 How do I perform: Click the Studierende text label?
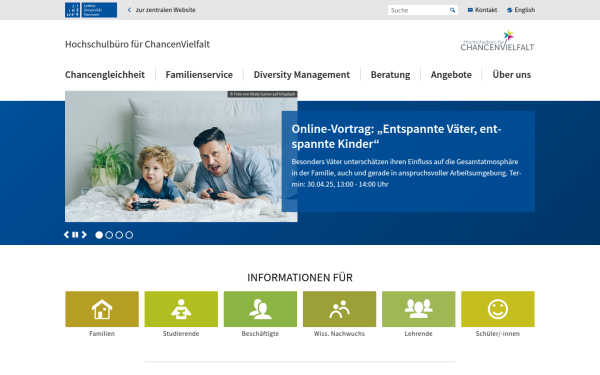click(x=181, y=334)
